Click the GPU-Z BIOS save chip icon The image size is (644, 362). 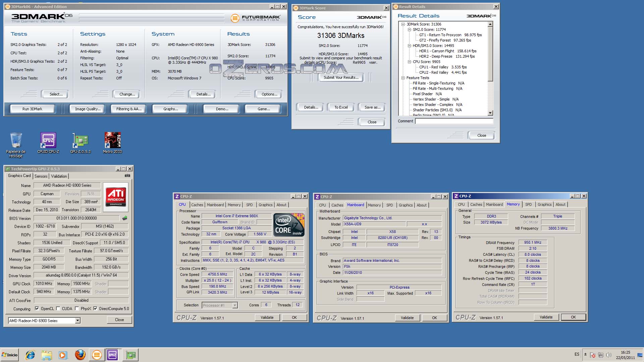(x=125, y=218)
